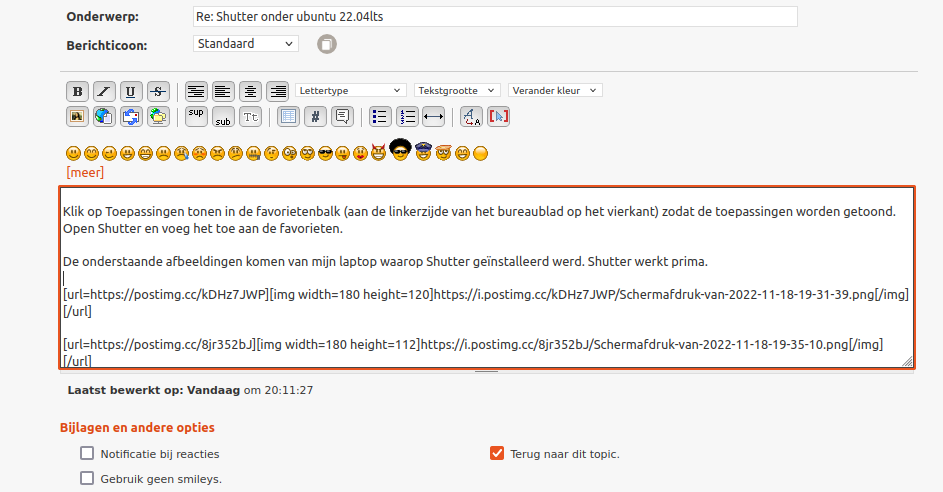The width and height of the screenshot is (943, 492).
Task: Apply strikethrough formatting
Action: 158,91
